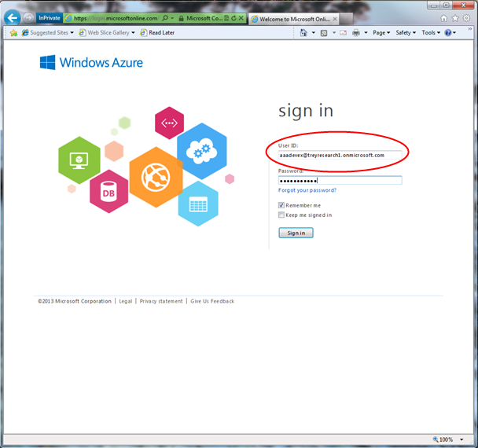The image size is (478, 448).
Task: Click Forgot your password link
Action: pos(307,190)
